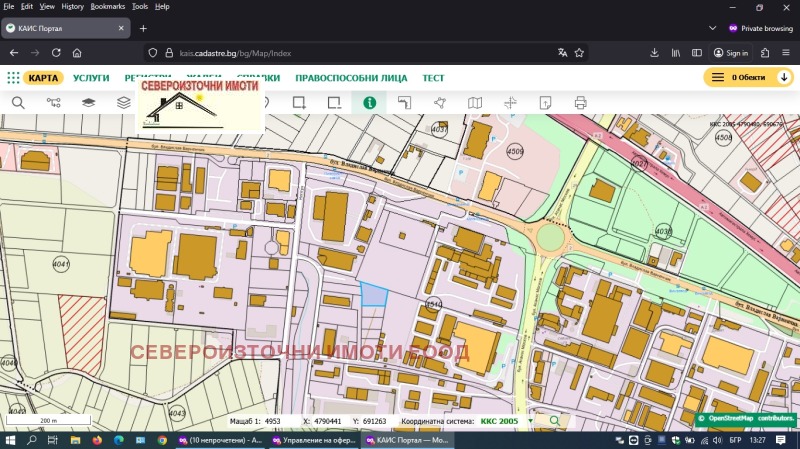The image size is (800, 449).
Task: Click the print map icon
Action: click(580, 102)
